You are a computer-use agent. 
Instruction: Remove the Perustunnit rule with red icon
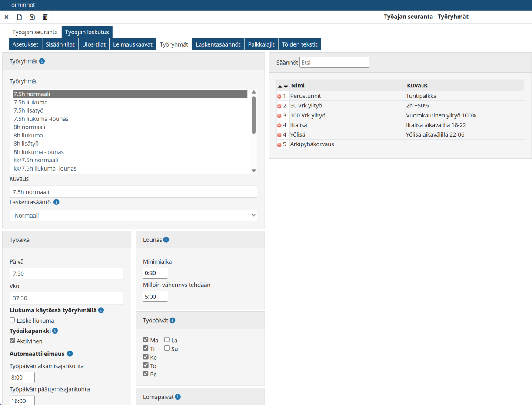click(279, 96)
